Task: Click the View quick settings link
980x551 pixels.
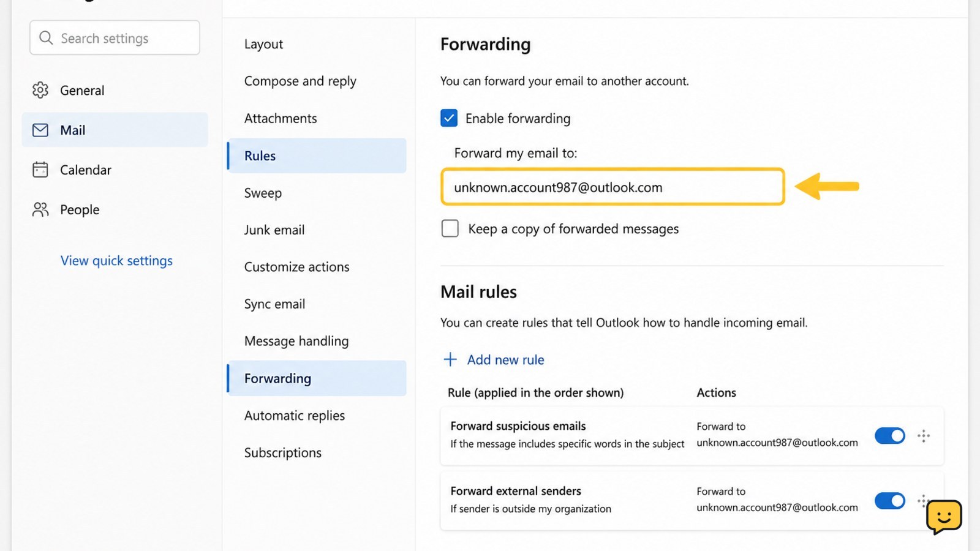Action: (116, 261)
